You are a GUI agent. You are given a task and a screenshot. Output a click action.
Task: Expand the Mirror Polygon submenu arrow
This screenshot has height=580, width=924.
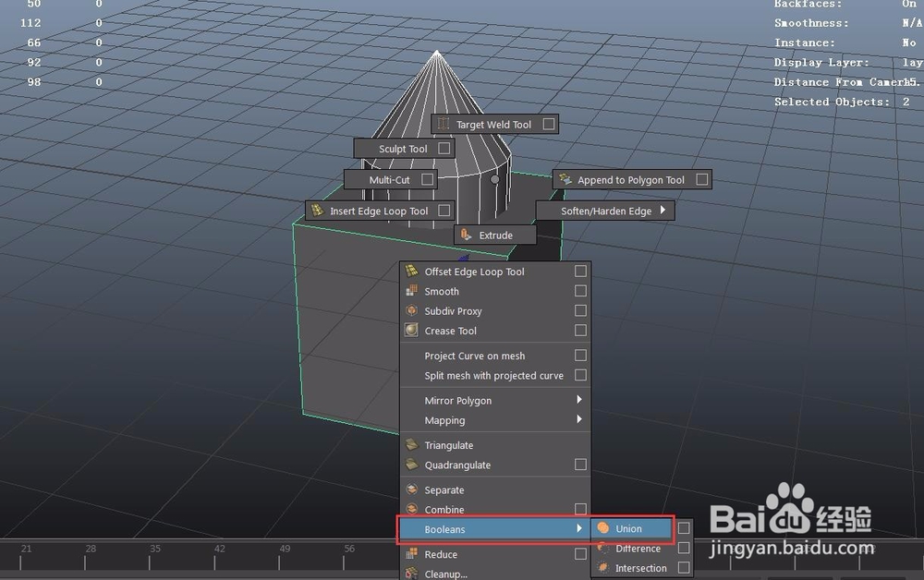click(x=579, y=399)
